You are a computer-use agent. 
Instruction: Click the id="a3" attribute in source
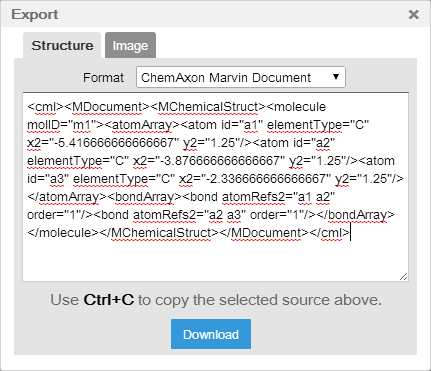click(46, 179)
